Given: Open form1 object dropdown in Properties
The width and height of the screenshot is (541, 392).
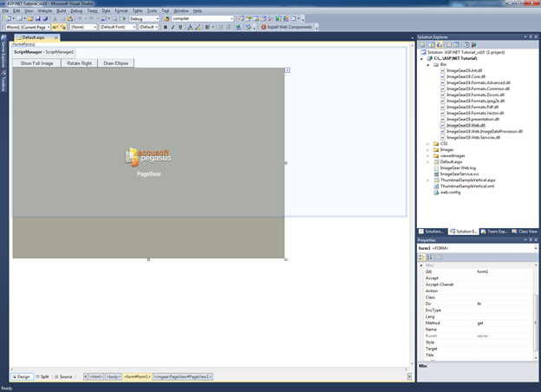Looking at the screenshot, I should (536, 248).
